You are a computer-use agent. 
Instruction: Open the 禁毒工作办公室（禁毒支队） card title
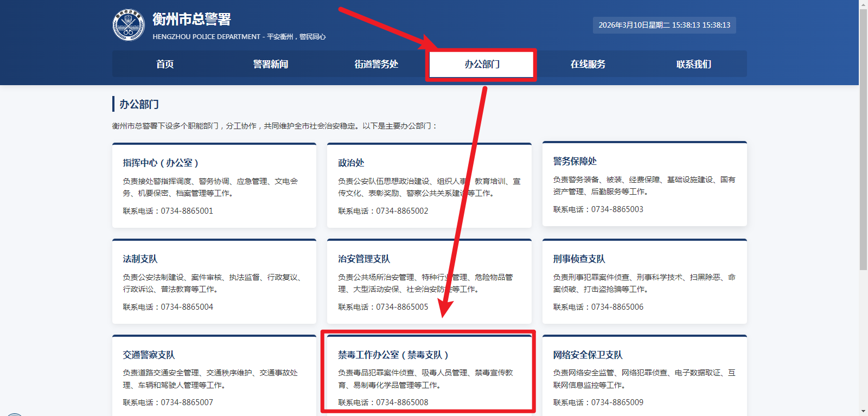pyautogui.click(x=393, y=355)
